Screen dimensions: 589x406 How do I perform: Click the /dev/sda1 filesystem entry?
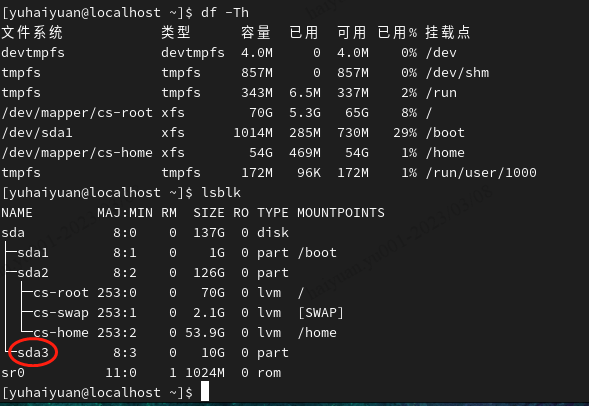tap(37, 133)
